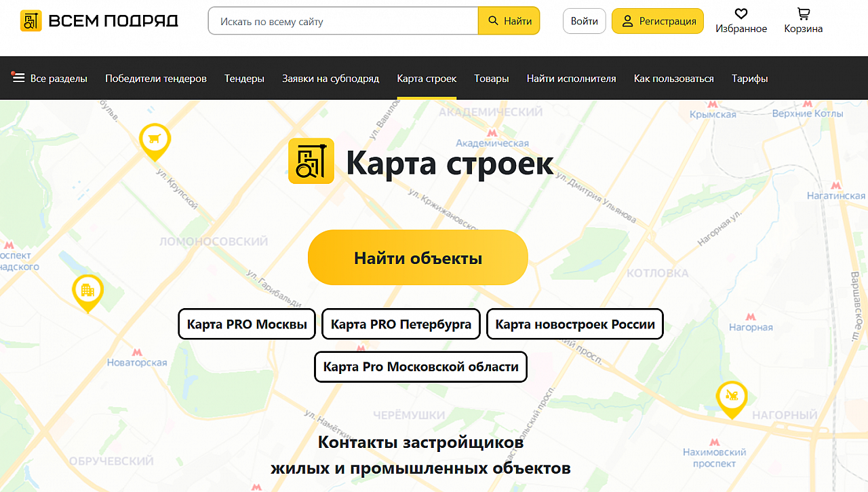Image resolution: width=868 pixels, height=492 pixels.
Task: Go to Победители тендеров section
Action: click(156, 78)
